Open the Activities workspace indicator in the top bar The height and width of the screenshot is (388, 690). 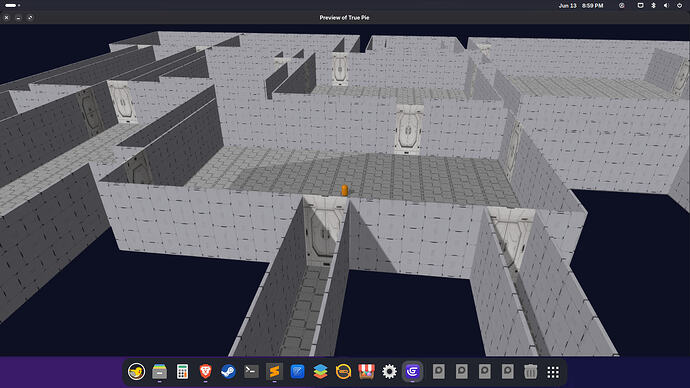[12, 5]
